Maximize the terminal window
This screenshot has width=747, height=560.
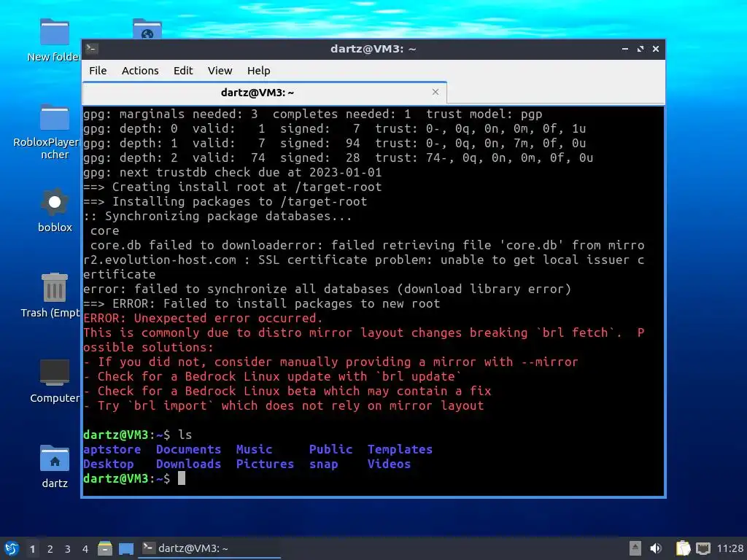640,49
